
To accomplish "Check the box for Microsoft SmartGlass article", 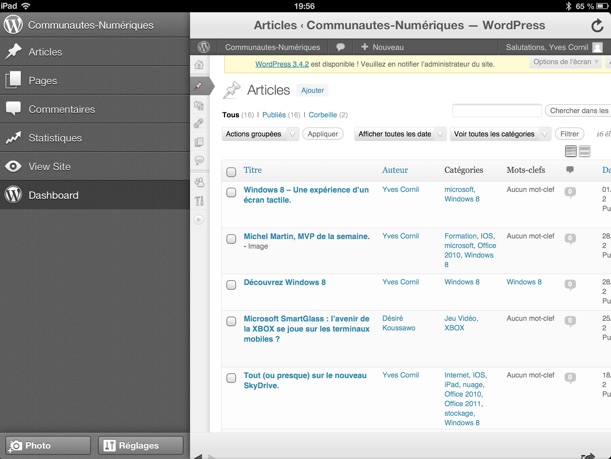I will click(x=231, y=321).
